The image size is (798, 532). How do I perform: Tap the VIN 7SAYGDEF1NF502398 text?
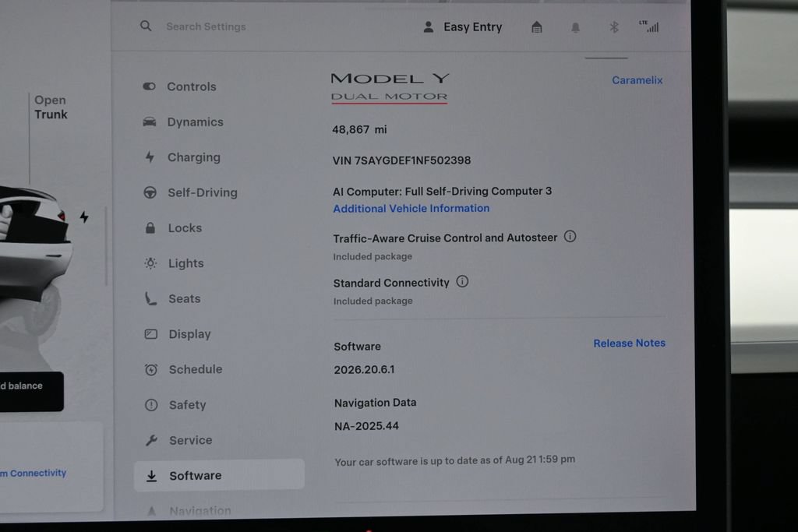coord(401,160)
